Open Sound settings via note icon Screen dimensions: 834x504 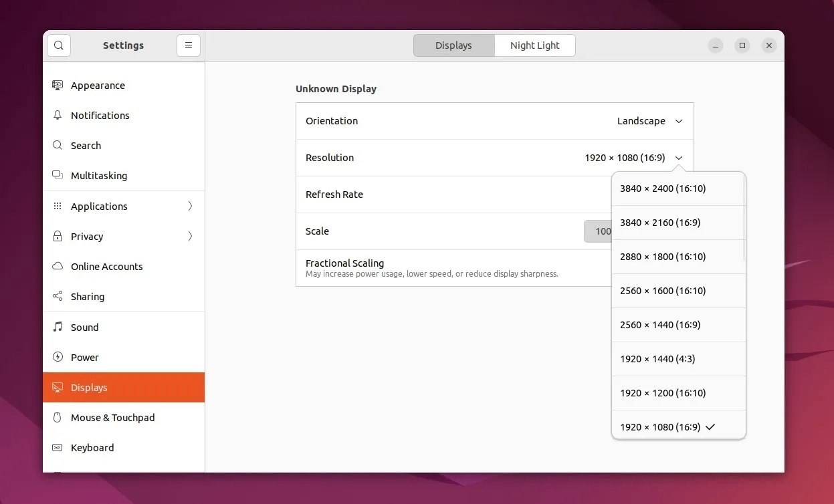[x=59, y=327]
